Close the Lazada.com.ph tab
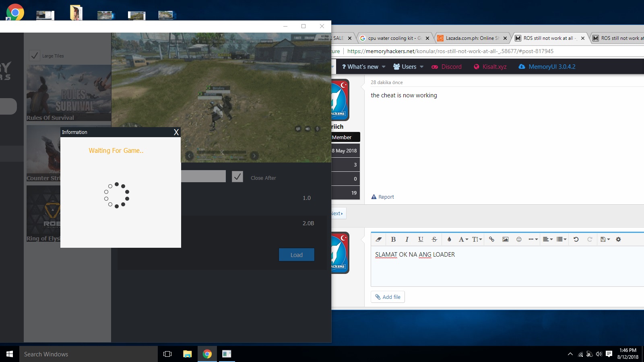This screenshot has width=644, height=362. [x=505, y=38]
